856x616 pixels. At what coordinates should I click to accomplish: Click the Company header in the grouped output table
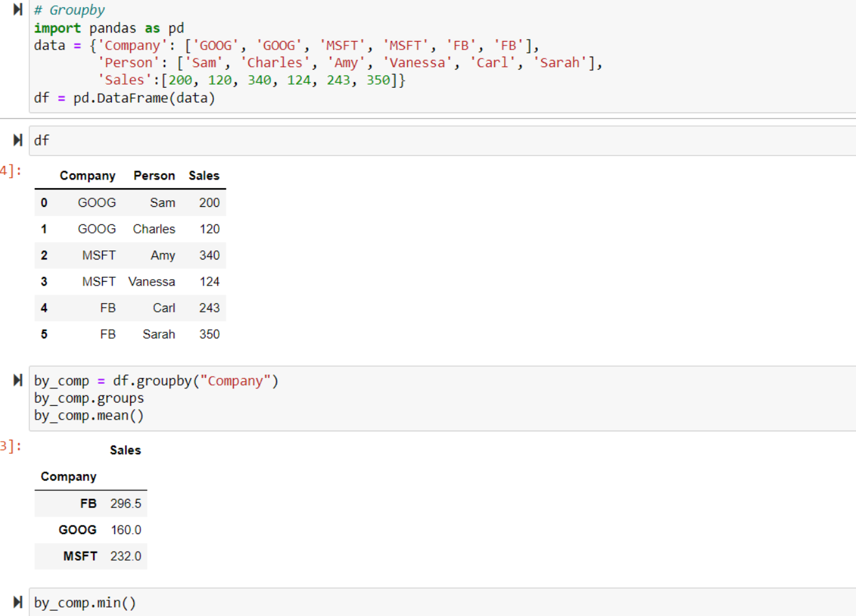tap(68, 476)
